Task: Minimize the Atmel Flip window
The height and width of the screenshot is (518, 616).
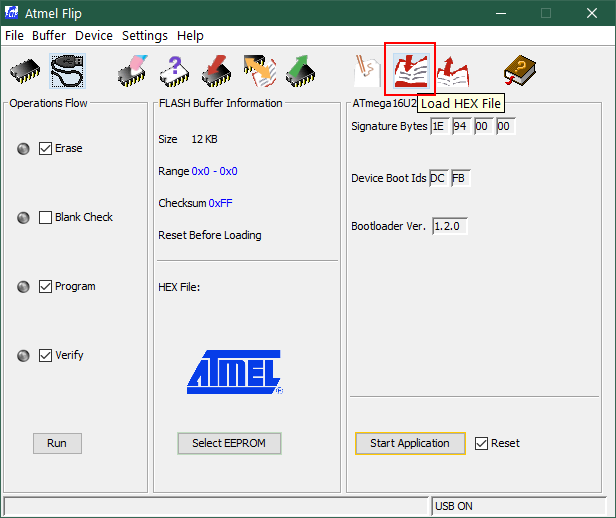Action: point(501,13)
